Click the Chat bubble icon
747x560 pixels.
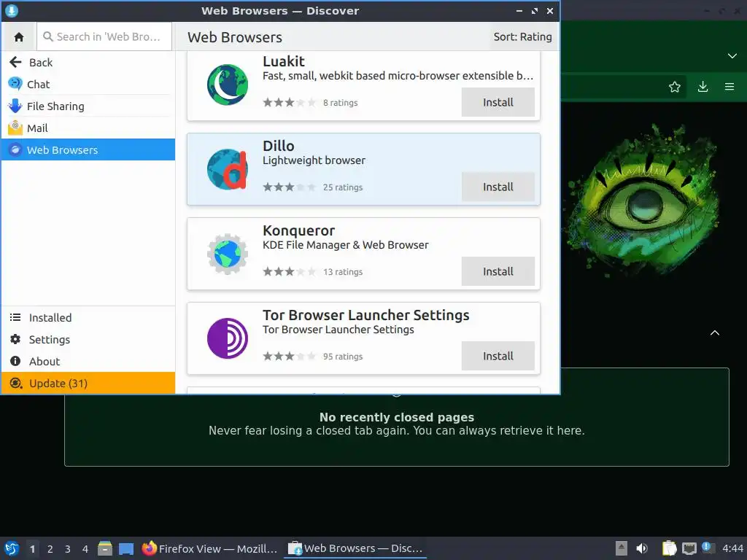pyautogui.click(x=15, y=84)
